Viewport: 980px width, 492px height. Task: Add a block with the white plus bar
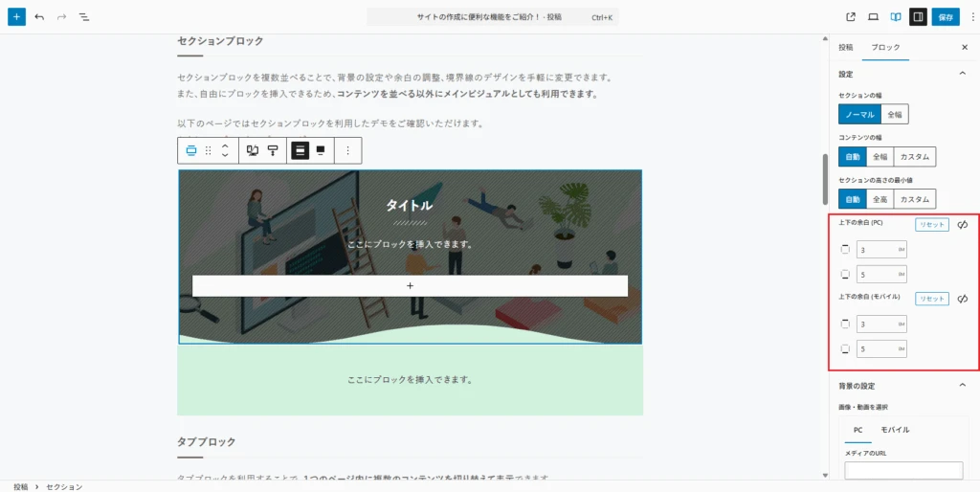(x=410, y=285)
